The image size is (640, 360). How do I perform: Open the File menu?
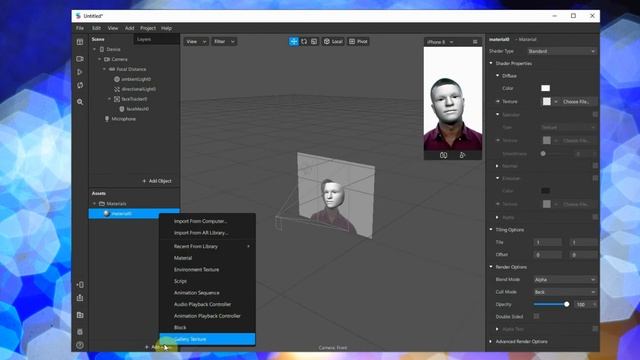click(80, 28)
